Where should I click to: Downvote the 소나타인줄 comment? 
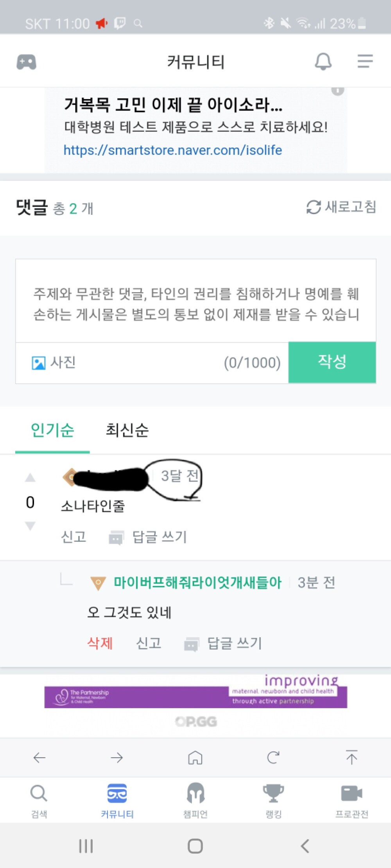click(30, 525)
